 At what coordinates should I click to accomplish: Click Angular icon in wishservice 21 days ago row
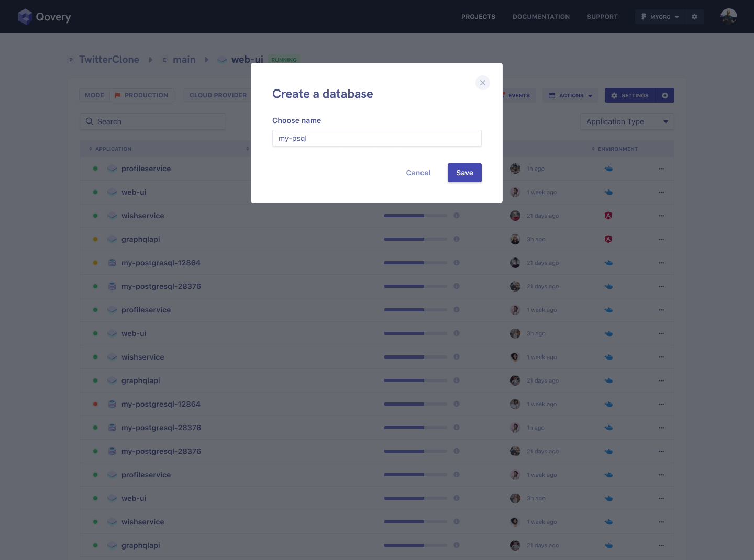point(608,216)
